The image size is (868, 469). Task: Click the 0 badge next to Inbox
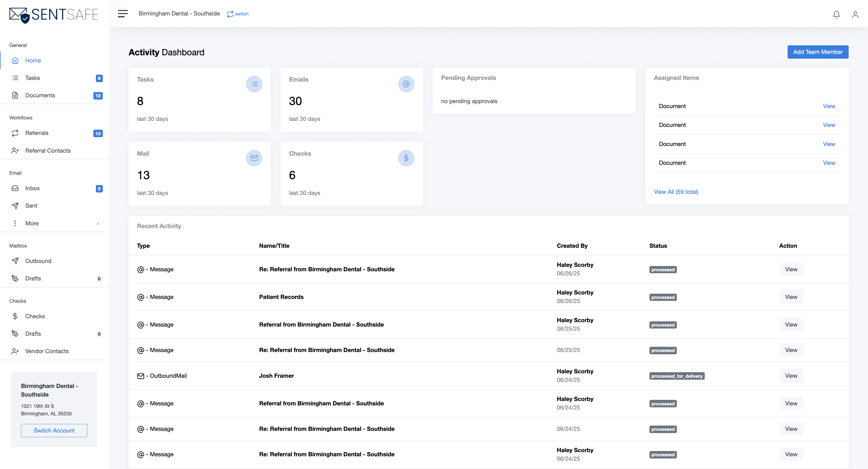click(x=99, y=189)
